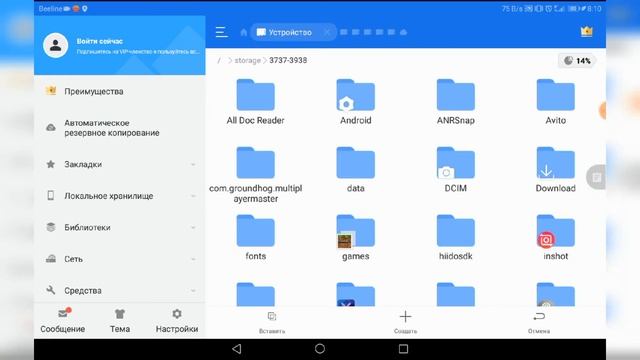
Task: Tap the Android recent apps square button
Action: coord(403,349)
